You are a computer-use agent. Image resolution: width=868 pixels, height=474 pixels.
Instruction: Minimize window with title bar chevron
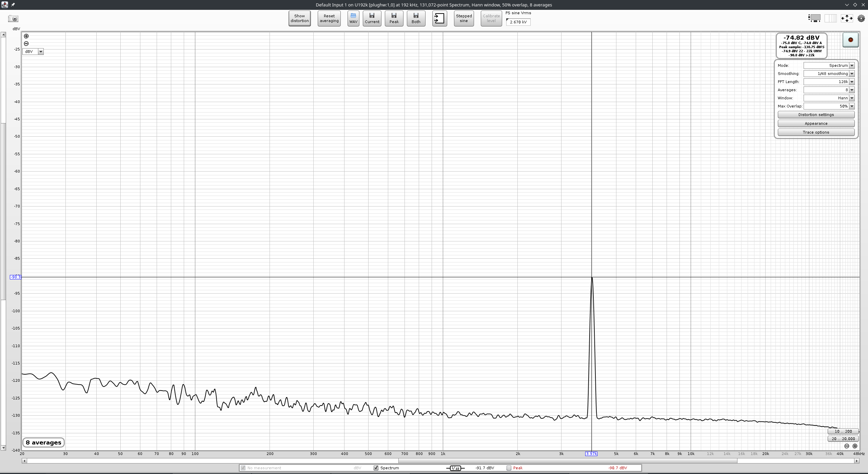[847, 5]
